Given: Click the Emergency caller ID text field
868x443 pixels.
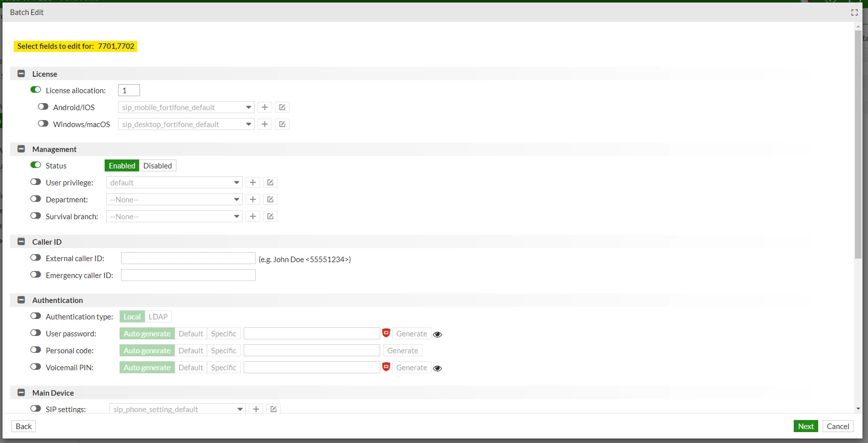Looking at the screenshot, I should 188,275.
